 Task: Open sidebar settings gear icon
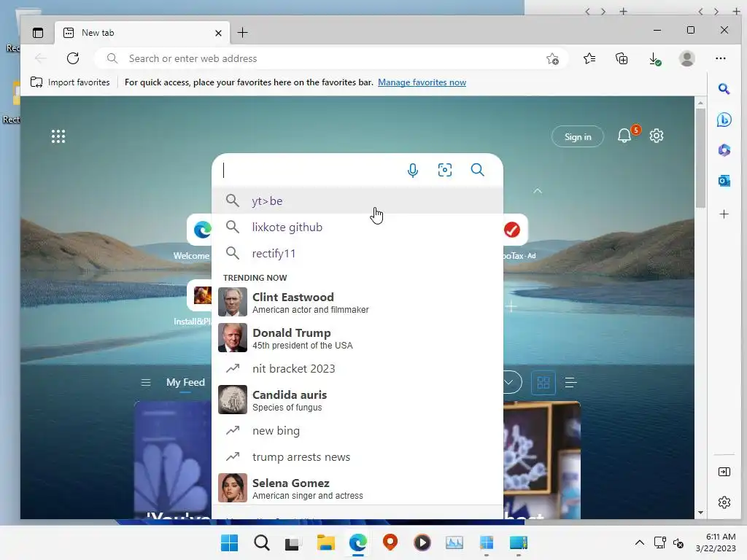pyautogui.click(x=724, y=502)
